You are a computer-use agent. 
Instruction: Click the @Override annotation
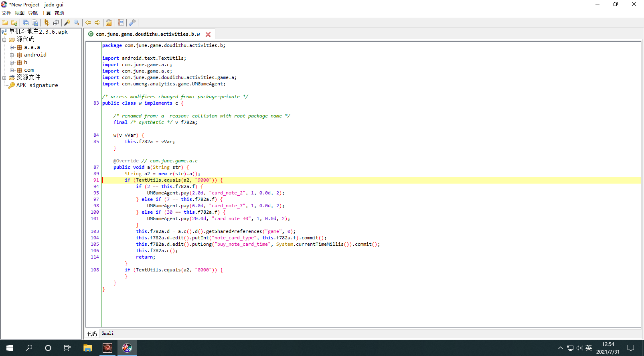click(126, 161)
